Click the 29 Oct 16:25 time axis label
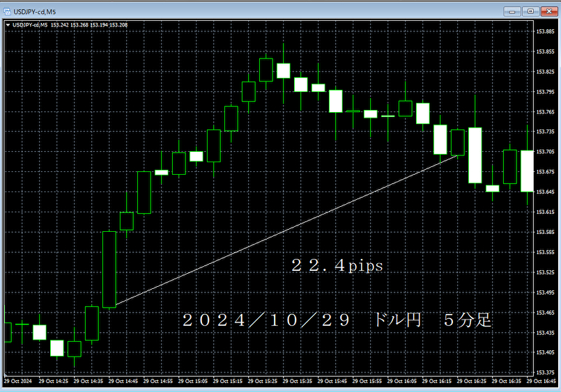 click(x=472, y=381)
